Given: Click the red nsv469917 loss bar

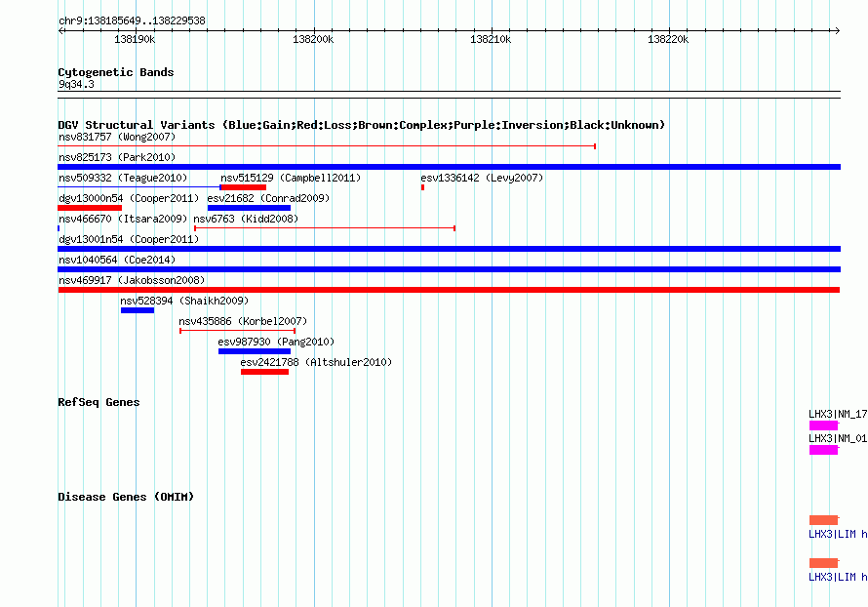Looking at the screenshot, I should pyautogui.click(x=449, y=290).
